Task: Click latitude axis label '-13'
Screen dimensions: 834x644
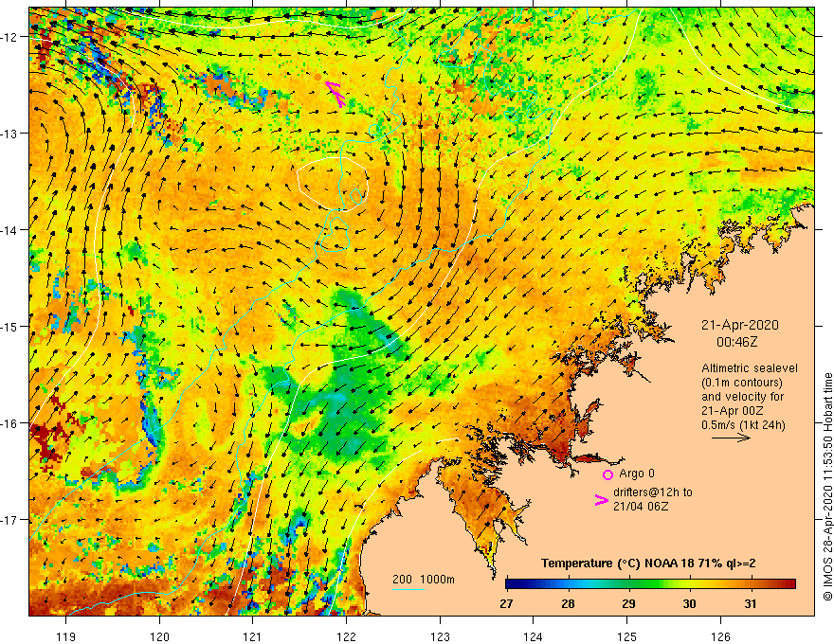Action: (11, 134)
